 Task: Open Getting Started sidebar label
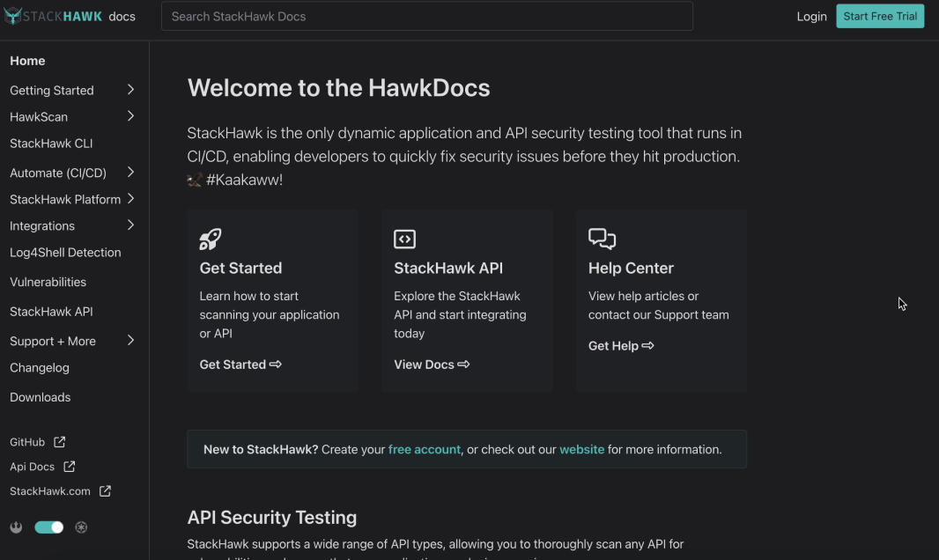point(51,91)
